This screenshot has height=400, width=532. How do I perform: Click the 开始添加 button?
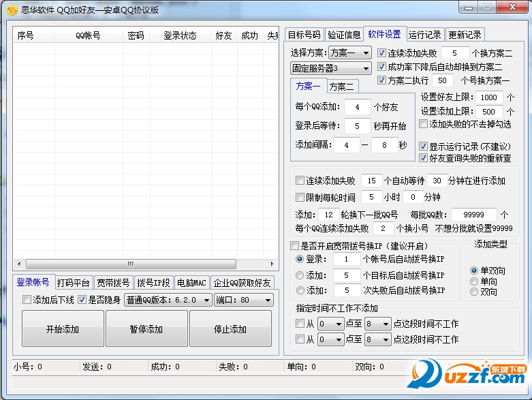point(63,328)
